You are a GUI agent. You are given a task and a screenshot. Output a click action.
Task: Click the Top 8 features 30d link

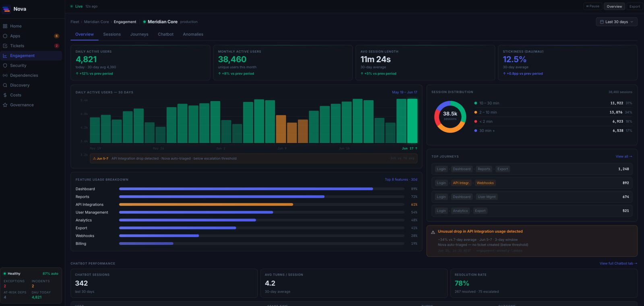[x=401, y=180]
